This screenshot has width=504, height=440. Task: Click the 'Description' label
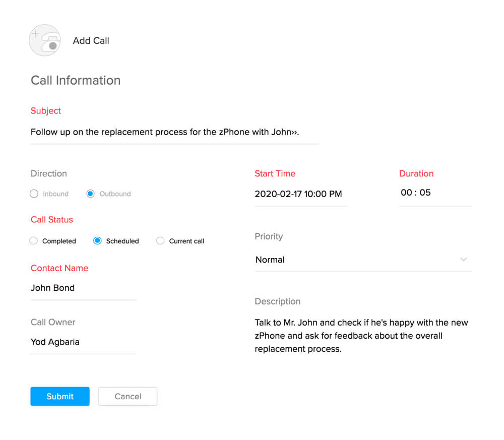[x=278, y=301]
